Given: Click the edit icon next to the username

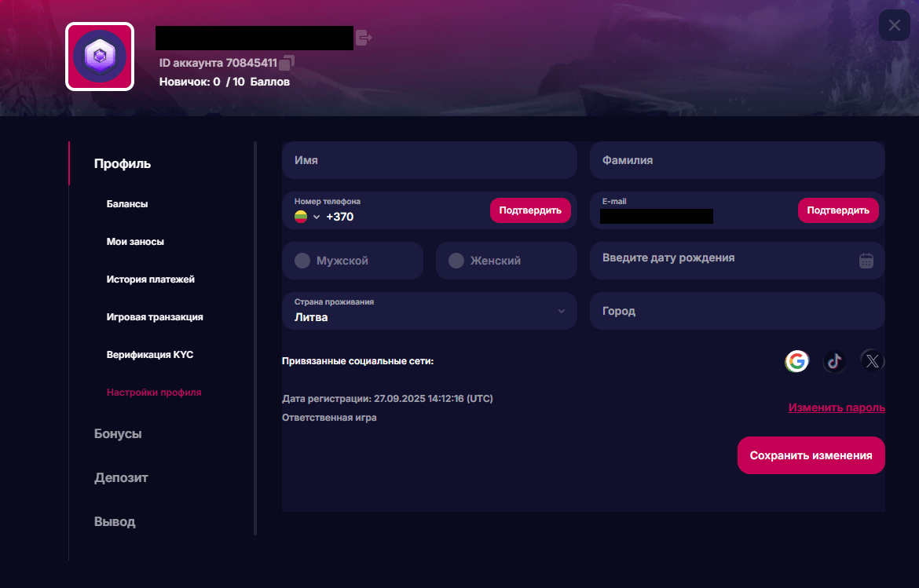Looking at the screenshot, I should 364,37.
